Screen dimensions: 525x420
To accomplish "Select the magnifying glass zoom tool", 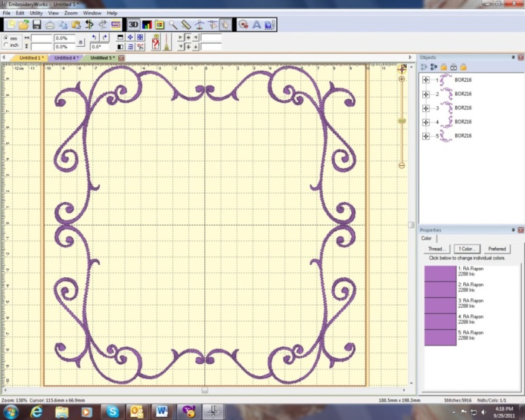I will [173, 24].
